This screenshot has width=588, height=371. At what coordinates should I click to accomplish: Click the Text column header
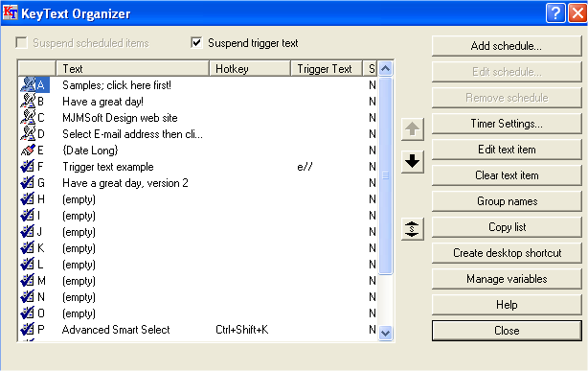tap(132, 69)
